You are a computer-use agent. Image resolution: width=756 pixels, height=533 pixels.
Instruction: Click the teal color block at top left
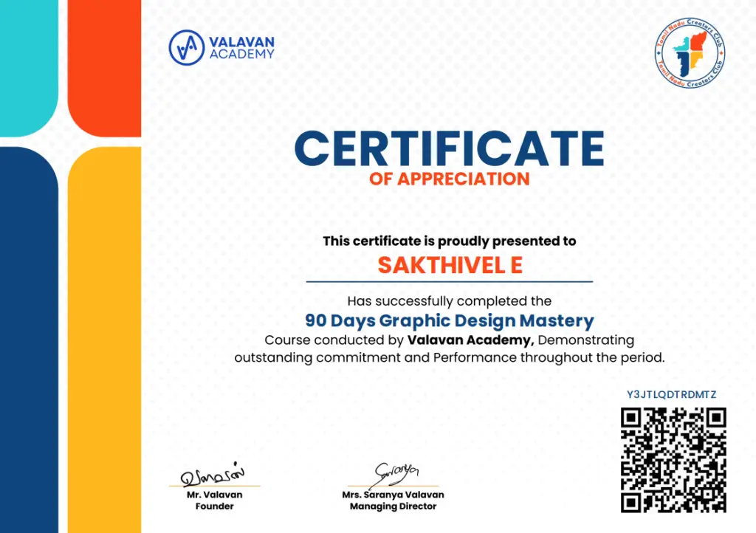[29, 68]
